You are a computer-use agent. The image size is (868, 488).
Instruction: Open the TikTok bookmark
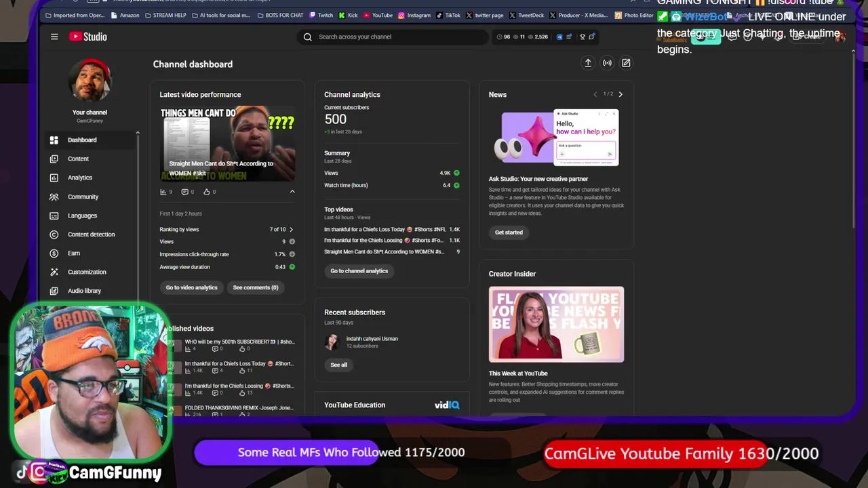[448, 15]
